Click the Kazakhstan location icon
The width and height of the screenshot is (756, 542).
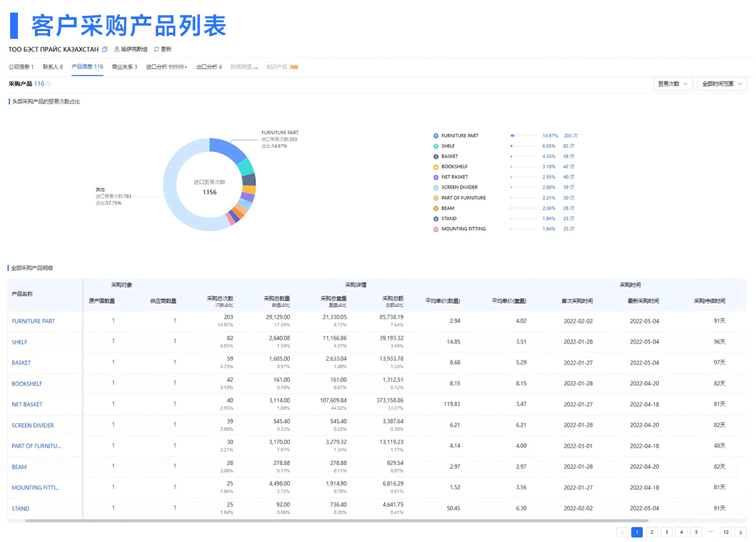click(117, 49)
